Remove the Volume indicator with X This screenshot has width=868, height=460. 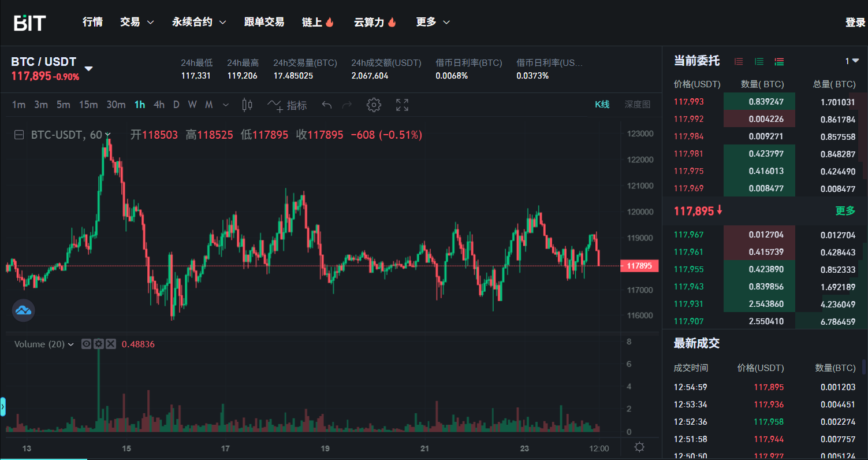click(111, 344)
